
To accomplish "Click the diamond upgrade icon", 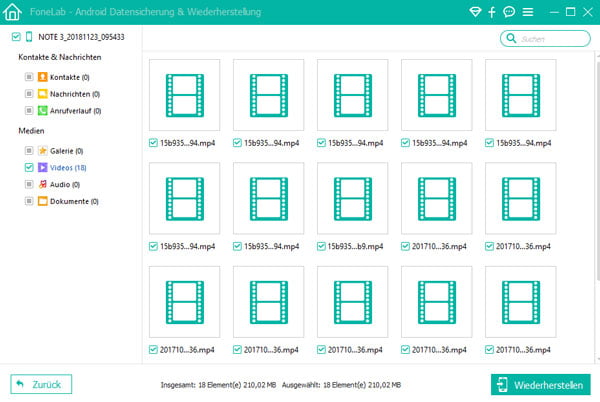I will [474, 13].
